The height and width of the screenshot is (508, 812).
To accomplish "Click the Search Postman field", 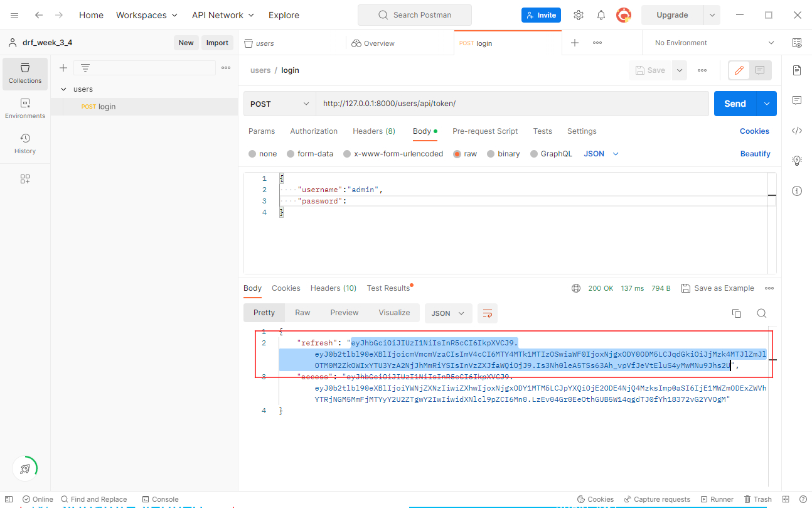I will click(414, 15).
